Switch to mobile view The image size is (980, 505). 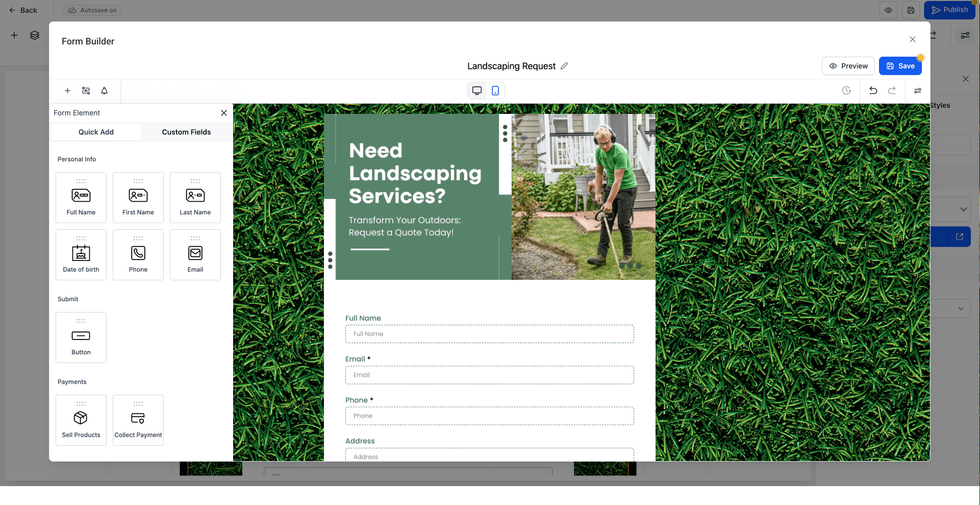click(x=495, y=90)
